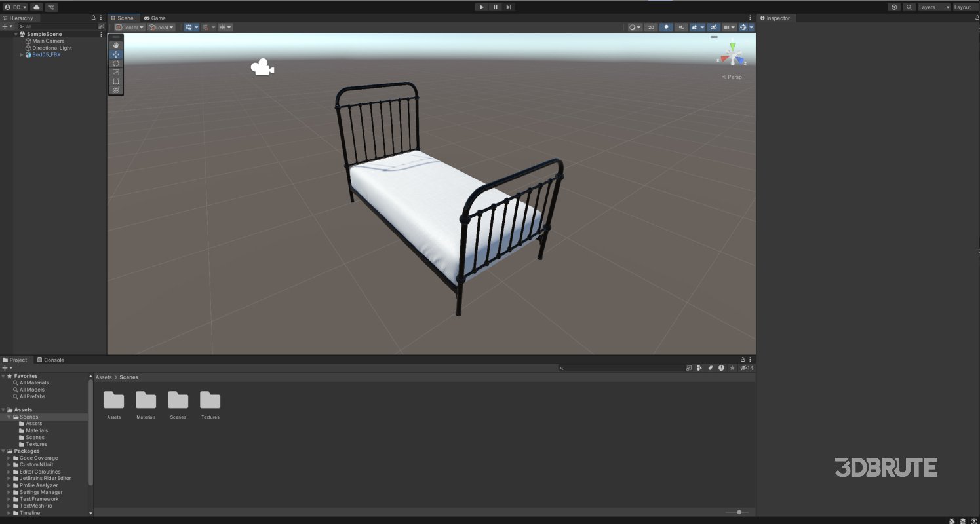The width and height of the screenshot is (980, 524).
Task: Toggle grid snapping in the toolbar
Action: tap(206, 27)
